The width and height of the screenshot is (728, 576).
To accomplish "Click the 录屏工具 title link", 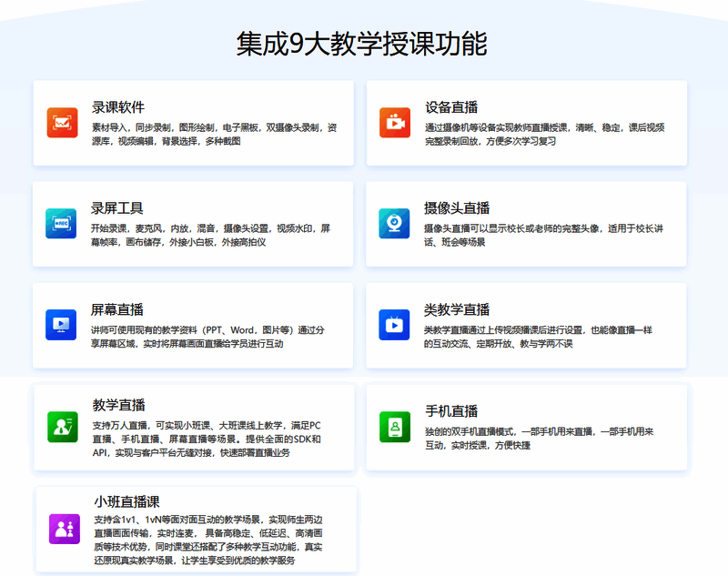I will coord(119,207).
